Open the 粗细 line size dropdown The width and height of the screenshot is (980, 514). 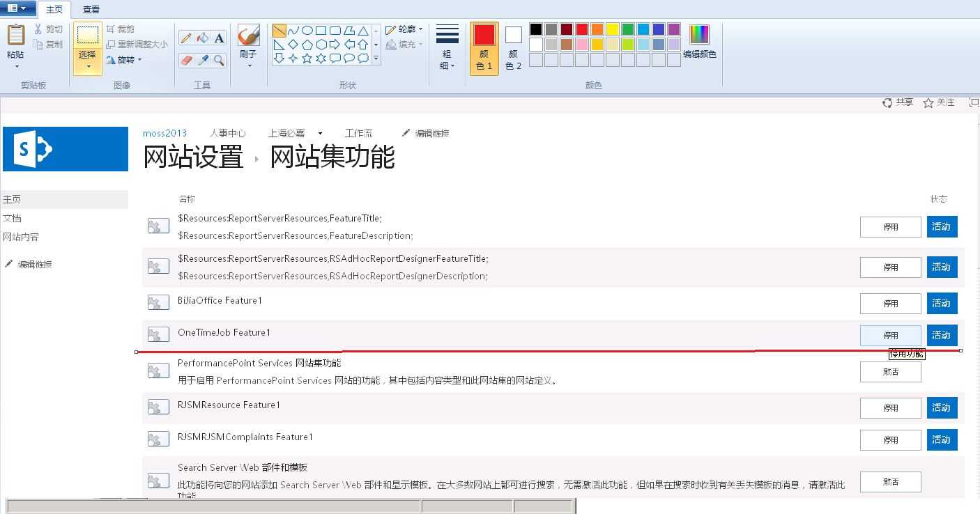click(447, 47)
